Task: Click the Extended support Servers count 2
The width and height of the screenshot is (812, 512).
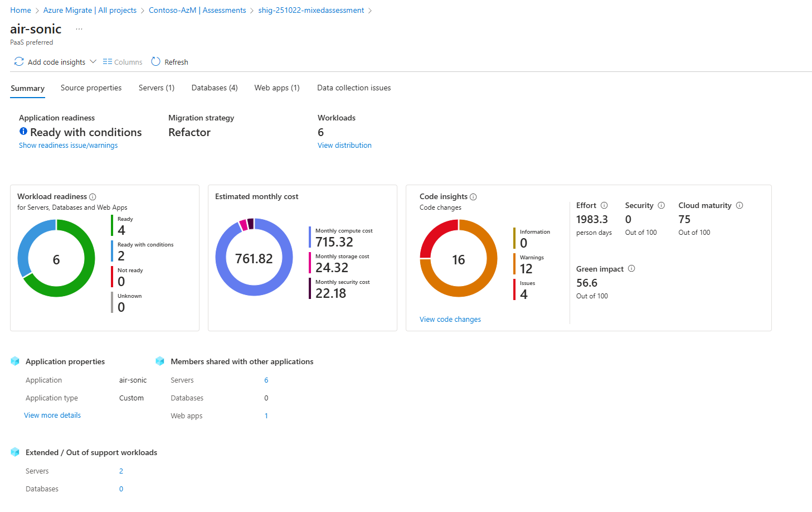Action: (x=121, y=471)
